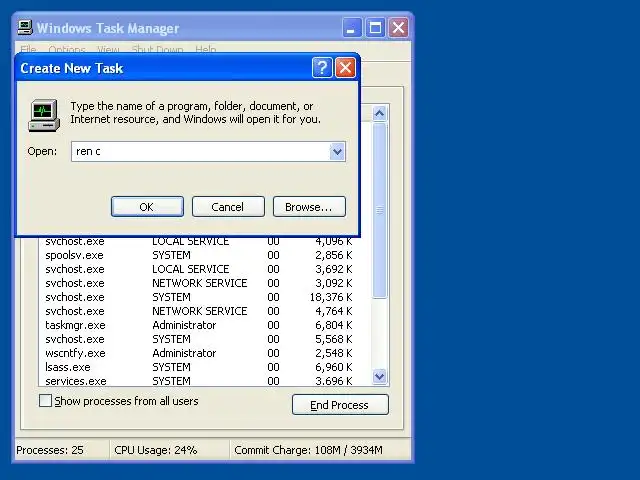Image resolution: width=640 pixels, height=480 pixels.
Task: Click the Task Manager monitor icon in the dialog
Action: [x=44, y=115]
